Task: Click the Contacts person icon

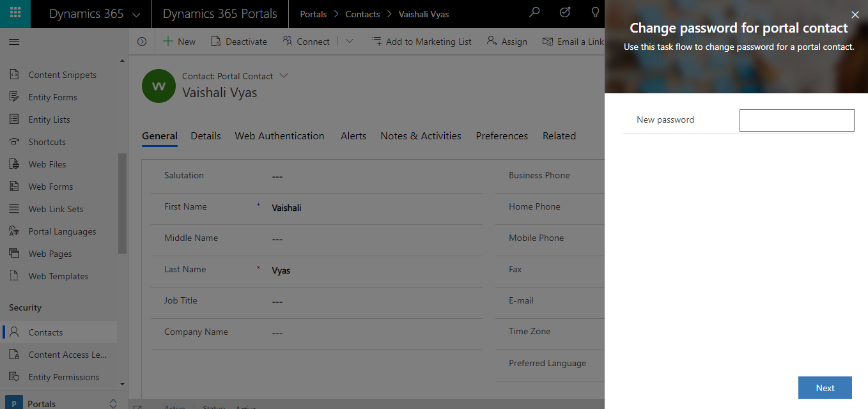Action: 14,332
